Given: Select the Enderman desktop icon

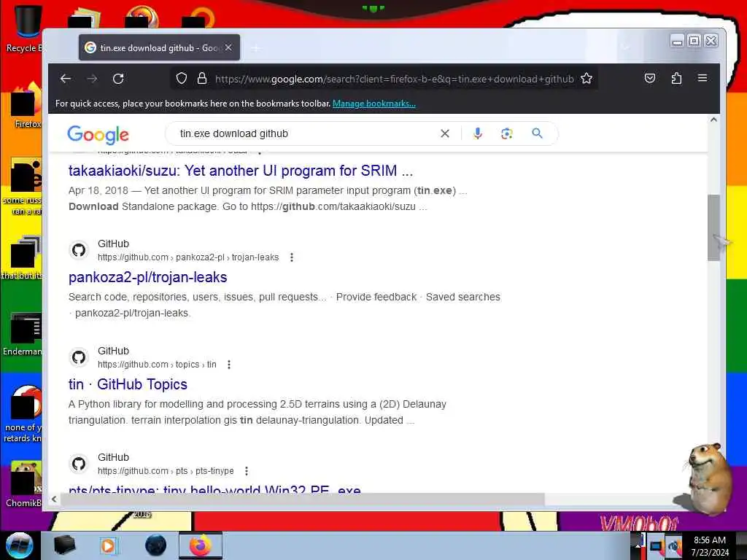Looking at the screenshot, I should click(x=24, y=334).
